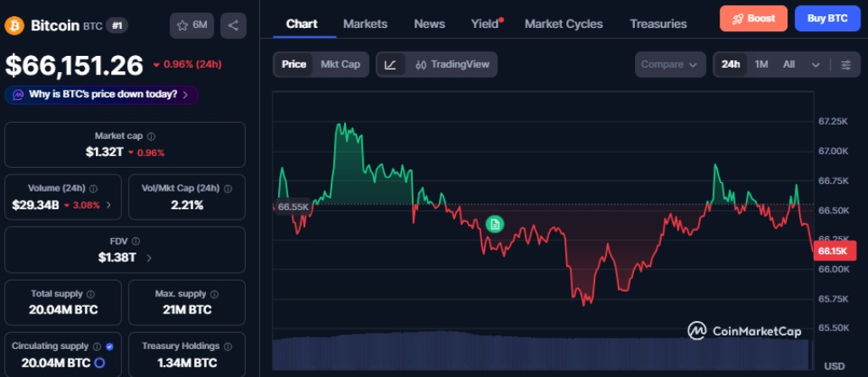This screenshot has width=868, height=377.
Task: Open 'Why is BTC's price down today?'
Action: coord(102,95)
